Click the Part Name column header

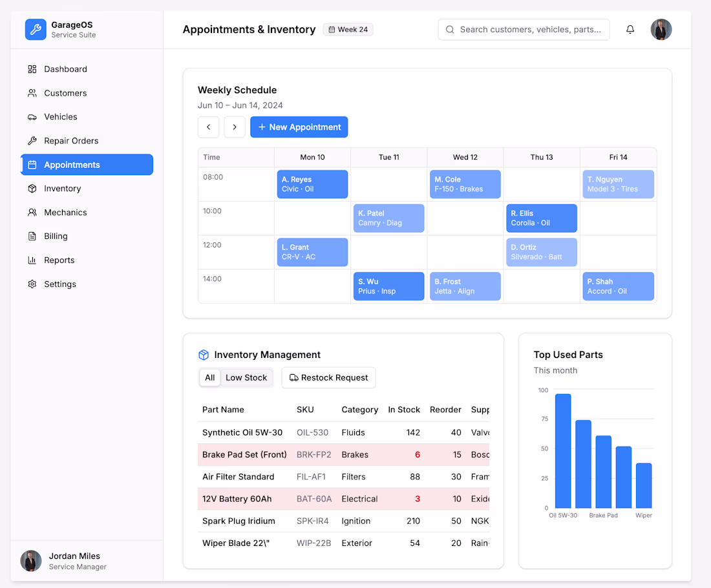(223, 410)
